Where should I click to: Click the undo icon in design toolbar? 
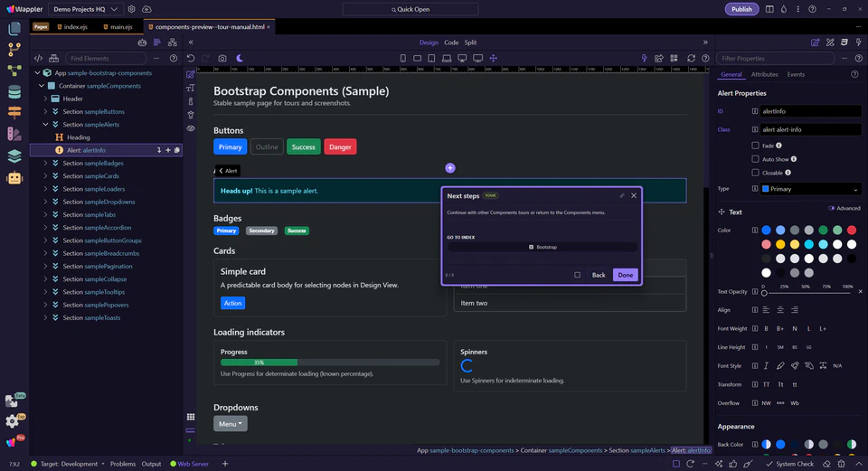coord(191,58)
